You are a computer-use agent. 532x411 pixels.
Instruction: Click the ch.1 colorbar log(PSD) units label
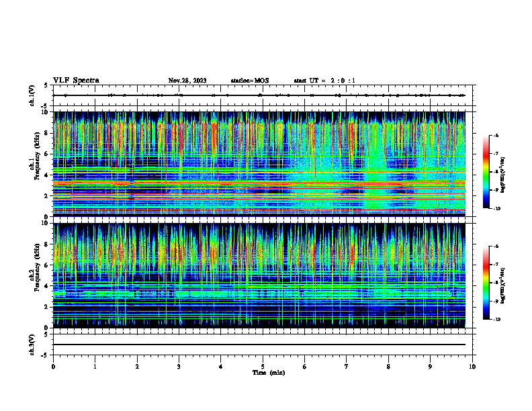(x=503, y=175)
